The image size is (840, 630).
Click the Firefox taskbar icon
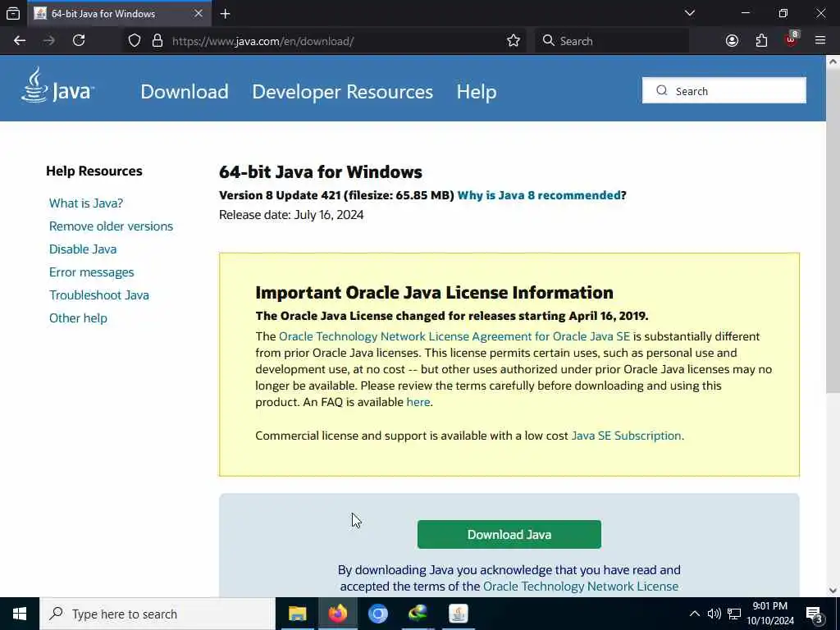coord(337,614)
